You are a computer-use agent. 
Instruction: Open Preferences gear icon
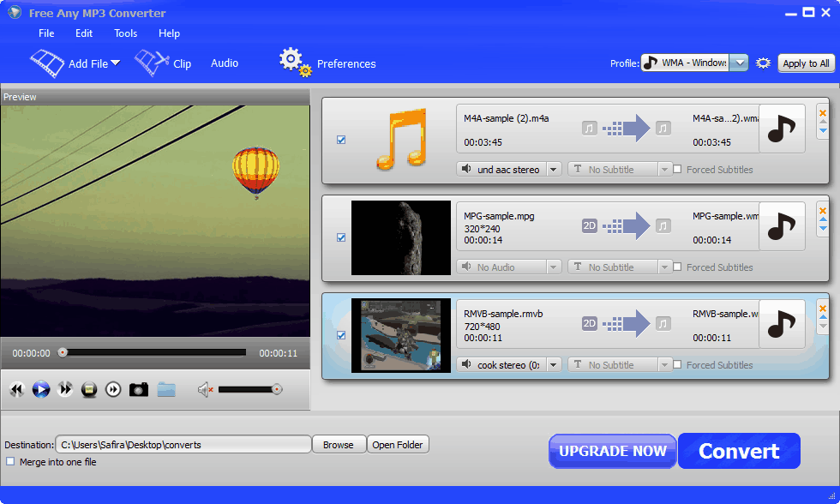295,62
